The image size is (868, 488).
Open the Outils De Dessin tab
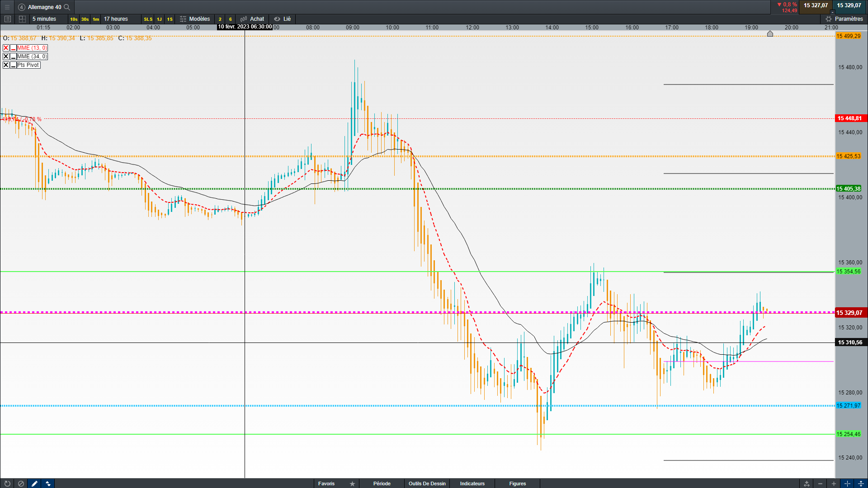[427, 483]
